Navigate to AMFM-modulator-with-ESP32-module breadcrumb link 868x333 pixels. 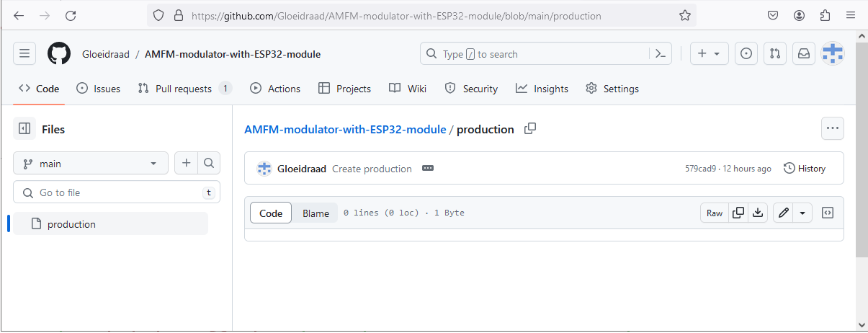[345, 129]
